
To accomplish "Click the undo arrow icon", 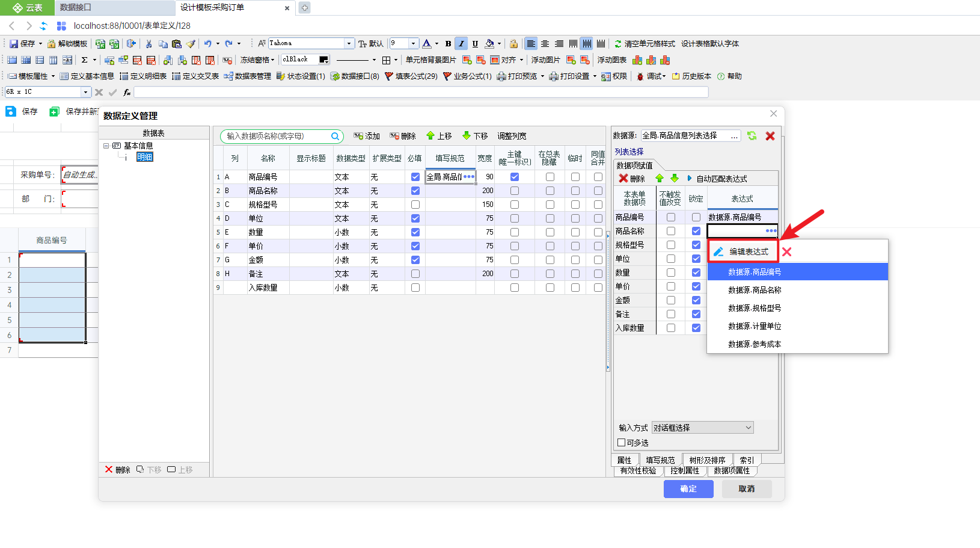I will pos(207,44).
